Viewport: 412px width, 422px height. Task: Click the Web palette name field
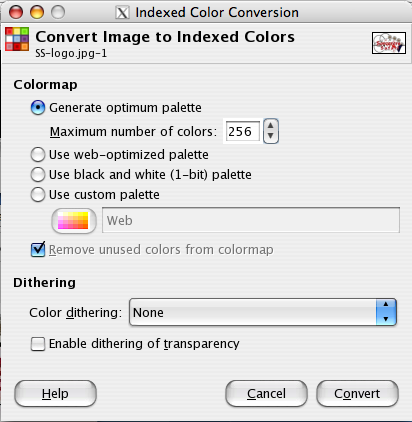(x=251, y=220)
